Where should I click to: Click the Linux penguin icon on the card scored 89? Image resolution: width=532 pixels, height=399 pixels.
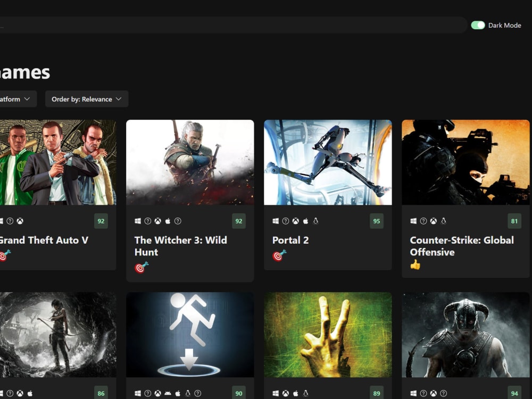pyautogui.click(x=305, y=394)
